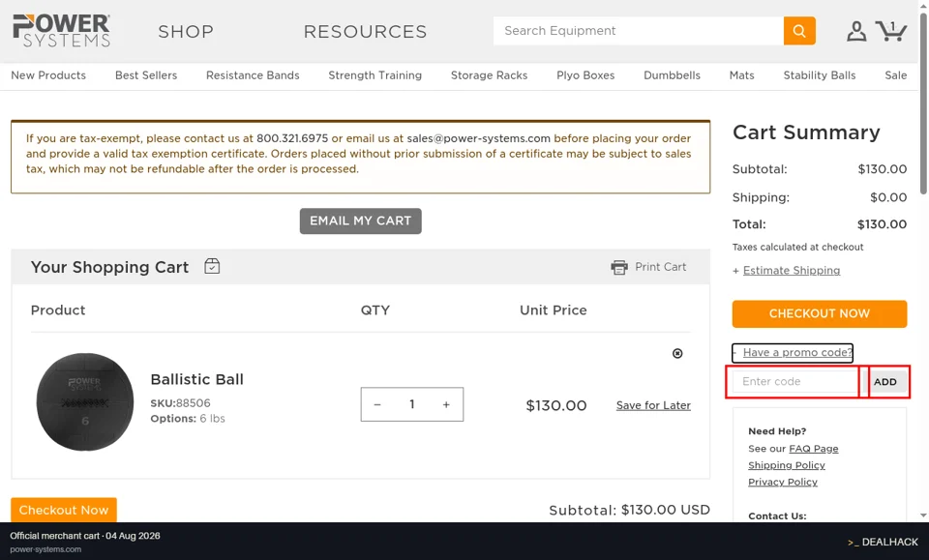Click the shopping bag icon beside Your Shopping Cart
Image resolution: width=929 pixels, height=560 pixels.
pyautogui.click(x=212, y=266)
